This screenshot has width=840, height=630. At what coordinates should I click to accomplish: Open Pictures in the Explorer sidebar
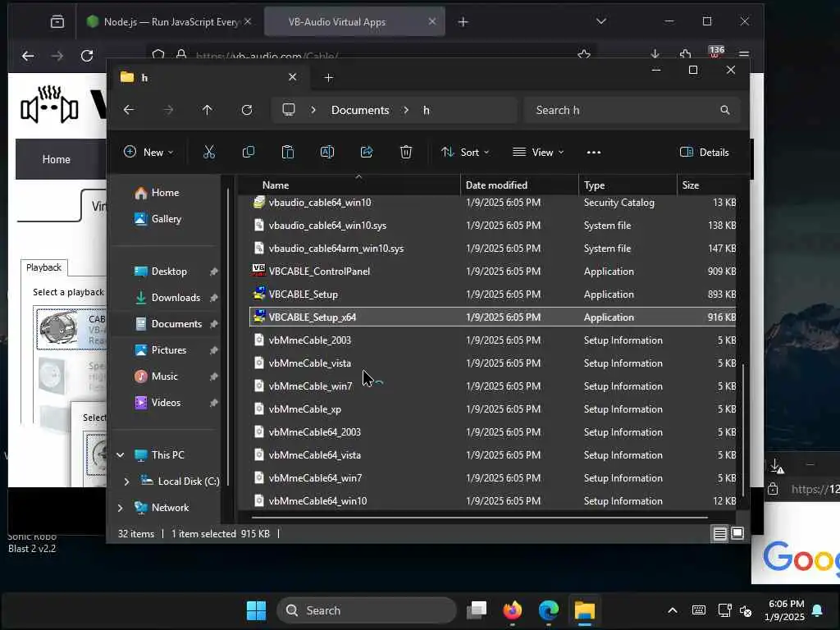169,349
